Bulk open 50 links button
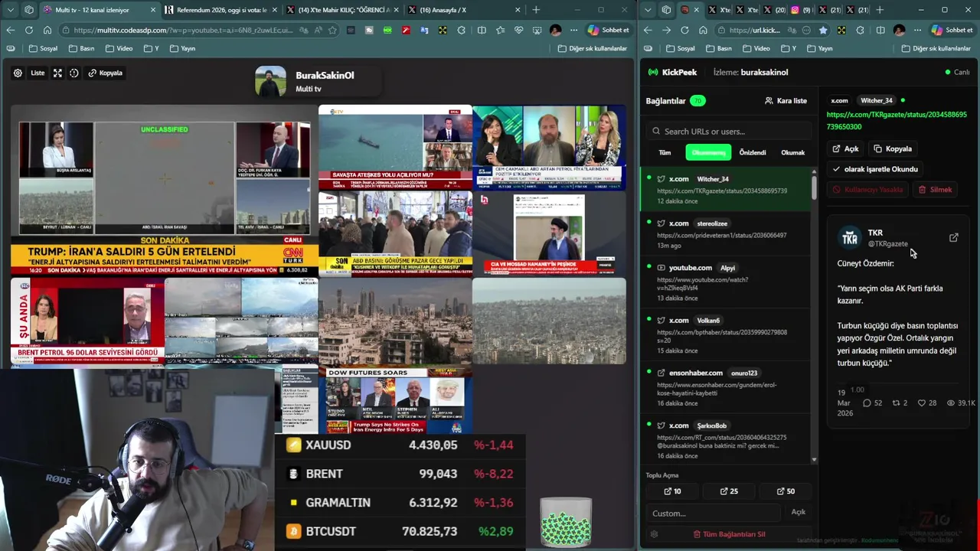The width and height of the screenshot is (980, 551). coord(786,491)
